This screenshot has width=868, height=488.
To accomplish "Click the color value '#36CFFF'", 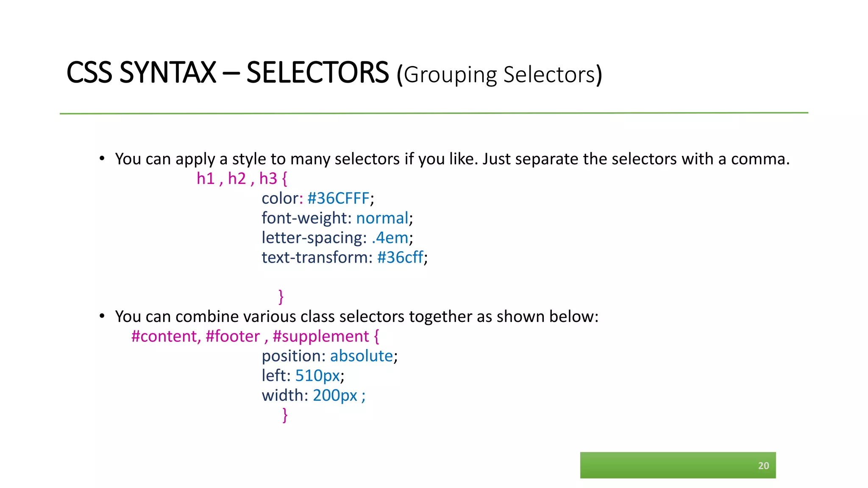I will click(338, 198).
